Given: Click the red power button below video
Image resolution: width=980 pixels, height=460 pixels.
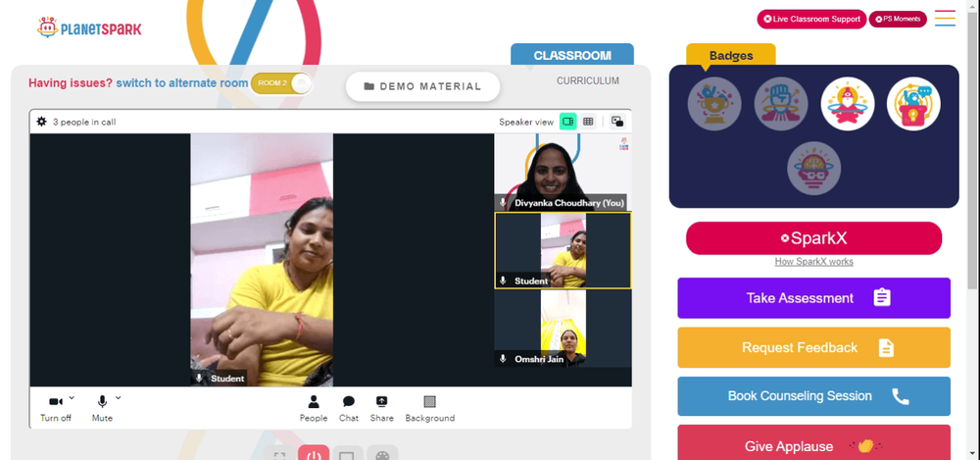Looking at the screenshot, I should click(x=314, y=453).
